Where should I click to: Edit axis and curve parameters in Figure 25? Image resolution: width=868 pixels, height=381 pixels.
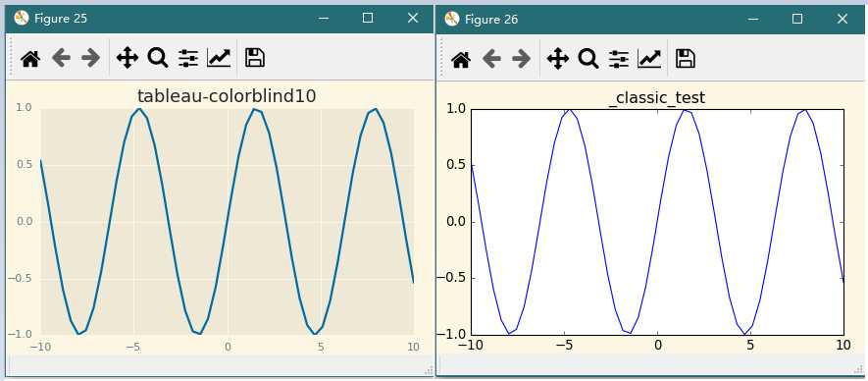tap(219, 58)
